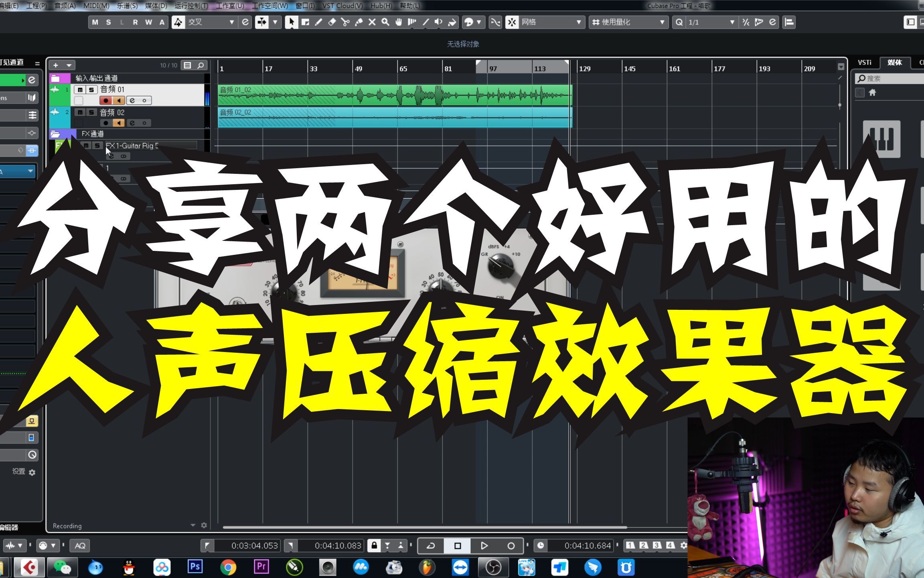Image resolution: width=924 pixels, height=578 pixels.
Task: Click the track list search magnifier icon
Action: 201,65
